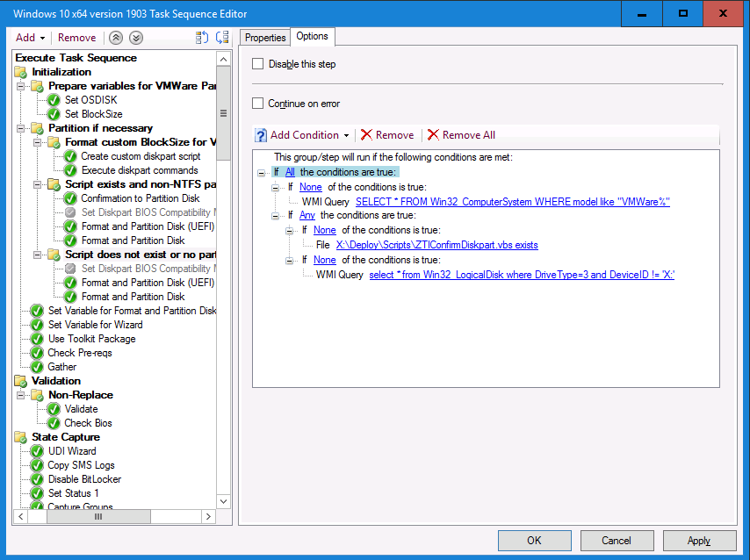The image size is (750, 560).
Task: Click the Validation folder icon
Action: coord(20,381)
